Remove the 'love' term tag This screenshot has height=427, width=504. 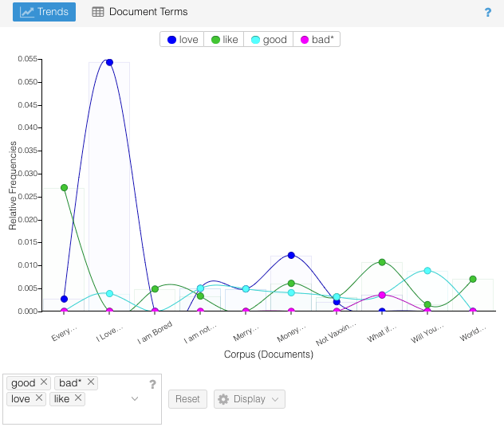pyautogui.click(x=39, y=398)
